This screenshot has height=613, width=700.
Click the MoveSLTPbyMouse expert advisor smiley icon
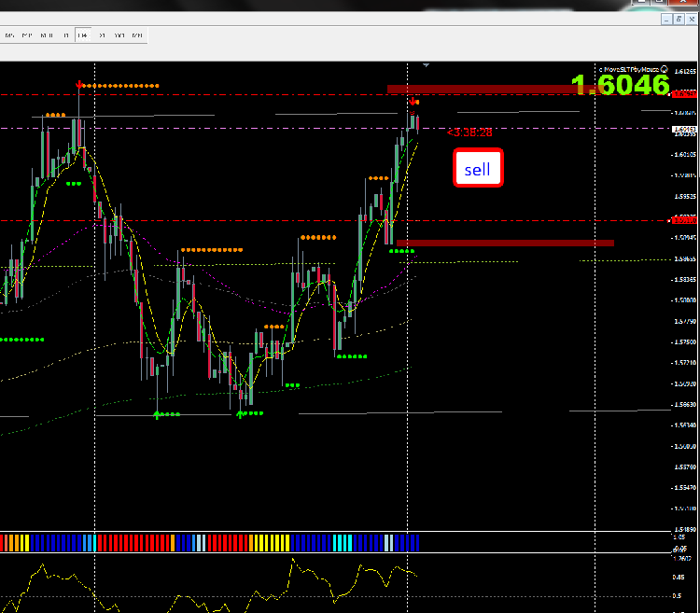pyautogui.click(x=665, y=69)
